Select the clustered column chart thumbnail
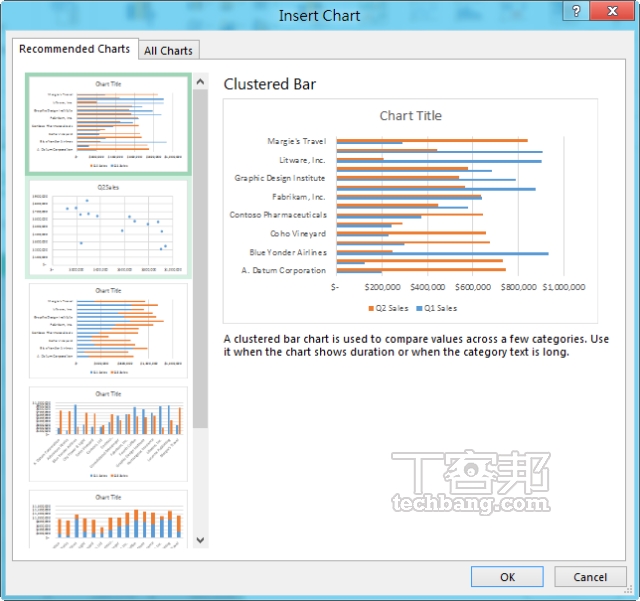640x601 pixels. 108,434
